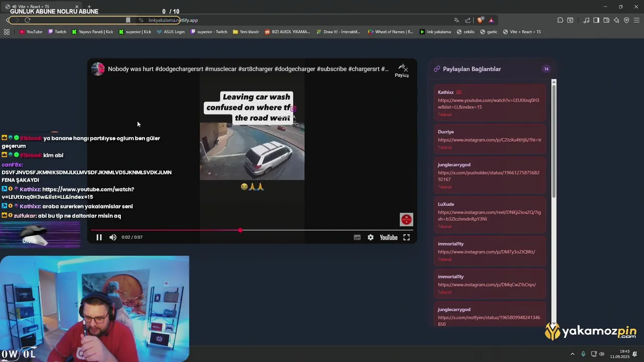
Task: Open the Brave Shields lion icon
Action: (480, 20)
